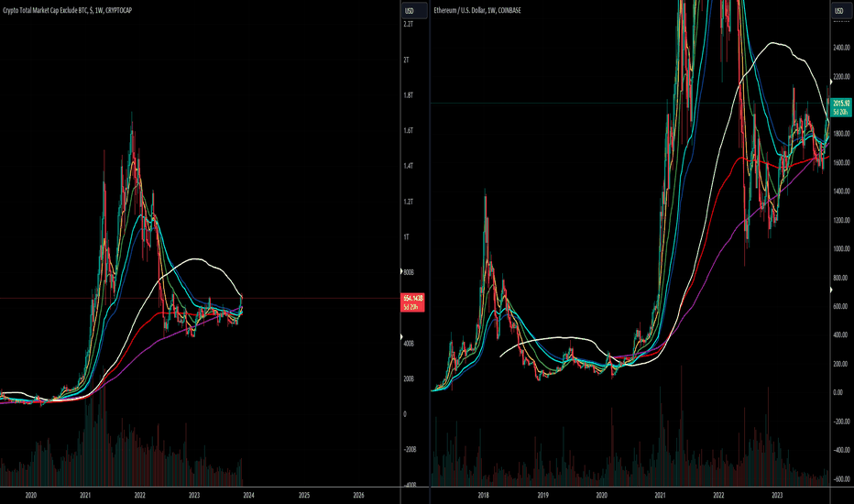854x504 pixels.
Task: Click the Crypto Total Market Cap Exclude BTC title
Action: [68, 10]
